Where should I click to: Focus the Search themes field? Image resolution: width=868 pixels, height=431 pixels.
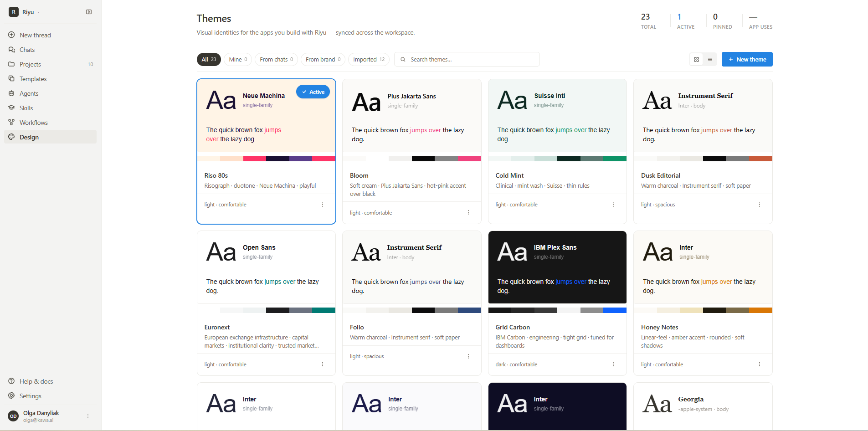pos(467,59)
